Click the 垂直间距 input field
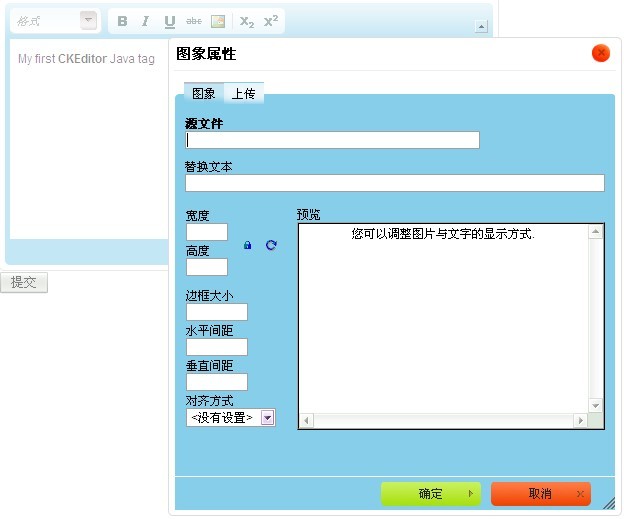Viewport: 624px width, 519px height. tap(217, 382)
